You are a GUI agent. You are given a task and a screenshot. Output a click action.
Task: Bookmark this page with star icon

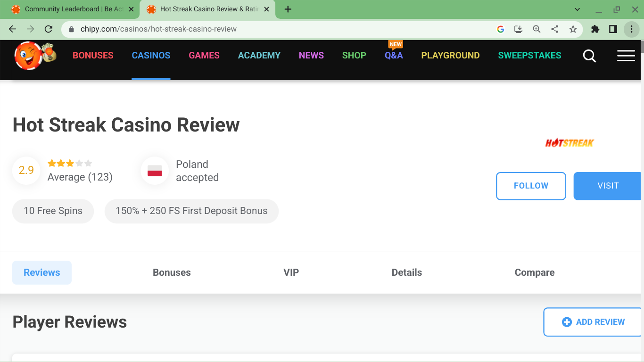[573, 29]
